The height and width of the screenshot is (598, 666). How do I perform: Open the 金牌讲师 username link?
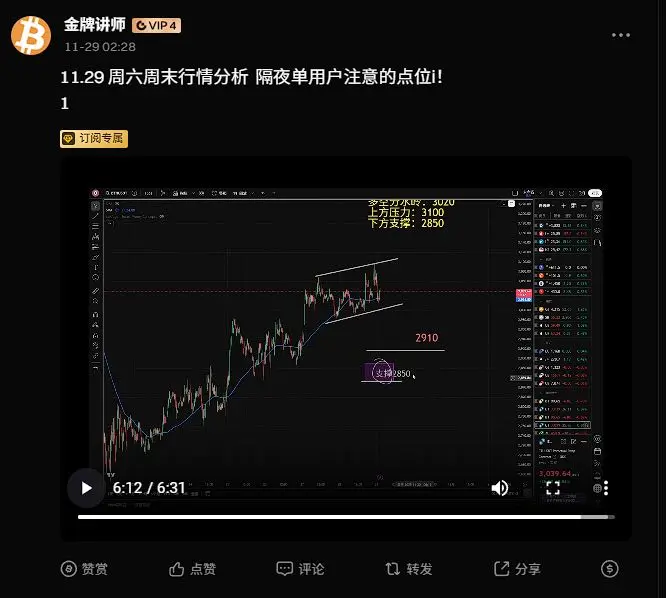point(95,25)
